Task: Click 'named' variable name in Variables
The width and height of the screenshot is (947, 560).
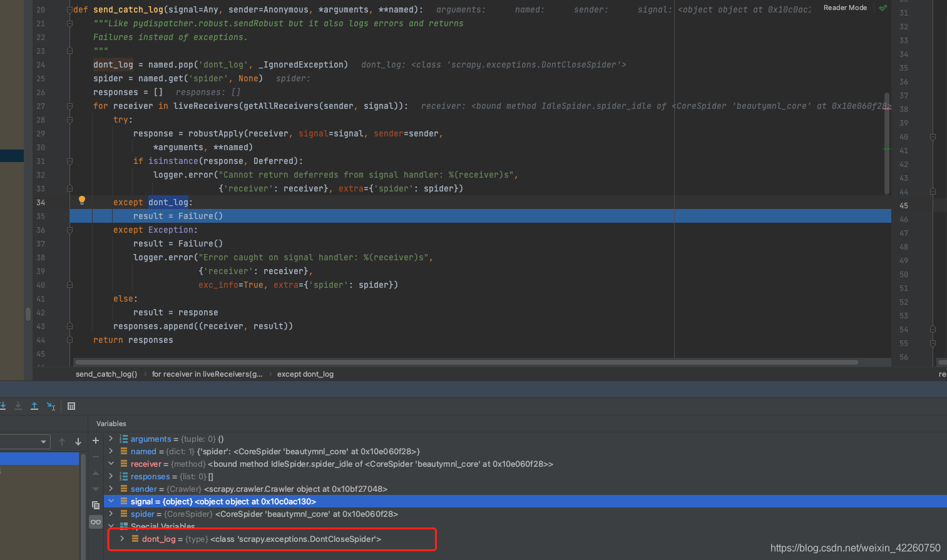Action: (143, 451)
